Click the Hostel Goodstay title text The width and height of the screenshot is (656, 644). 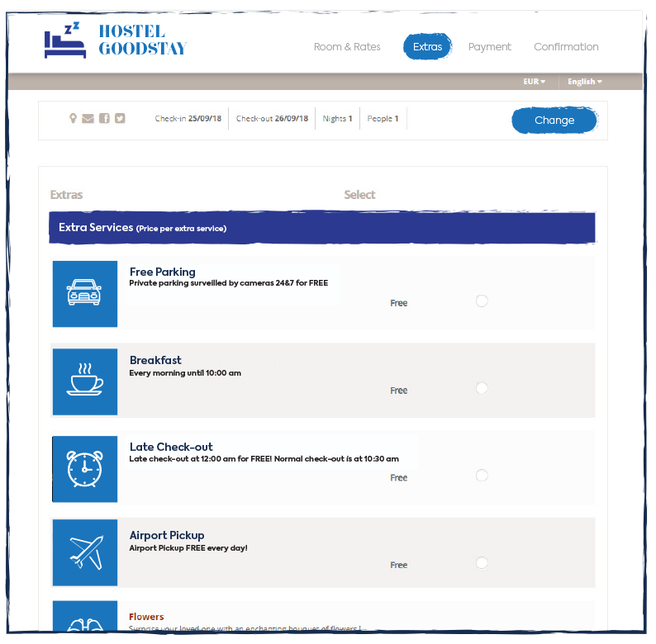142,40
